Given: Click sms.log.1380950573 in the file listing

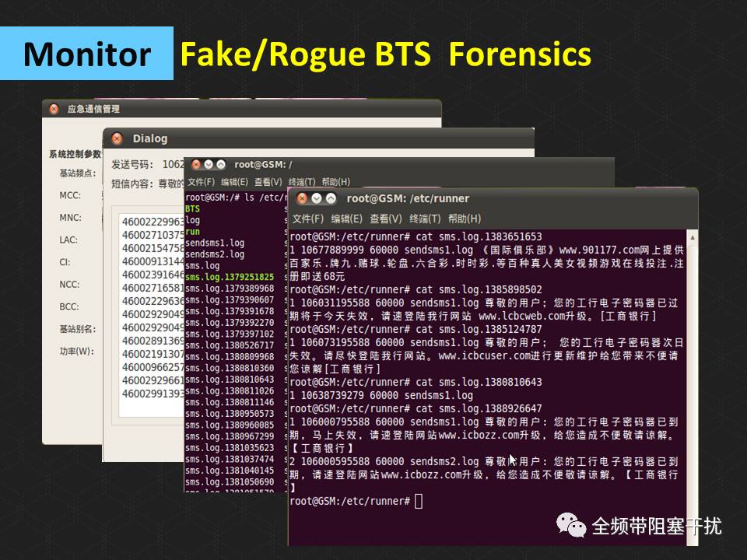Looking at the screenshot, I should 230,414.
